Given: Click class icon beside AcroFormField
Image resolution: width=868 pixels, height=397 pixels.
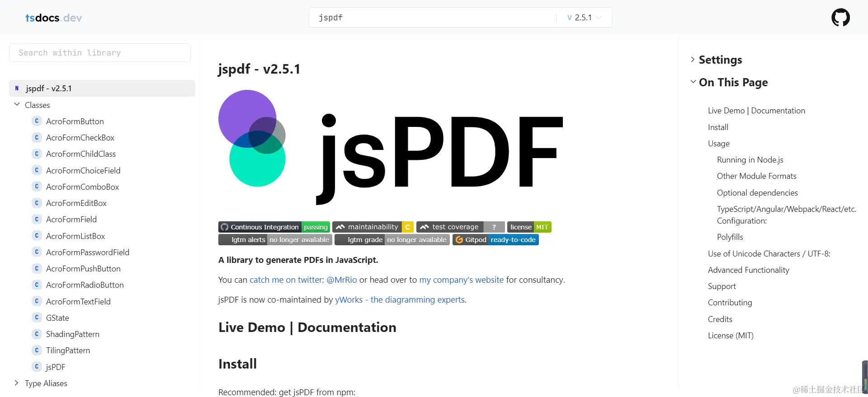Looking at the screenshot, I should tap(37, 220).
